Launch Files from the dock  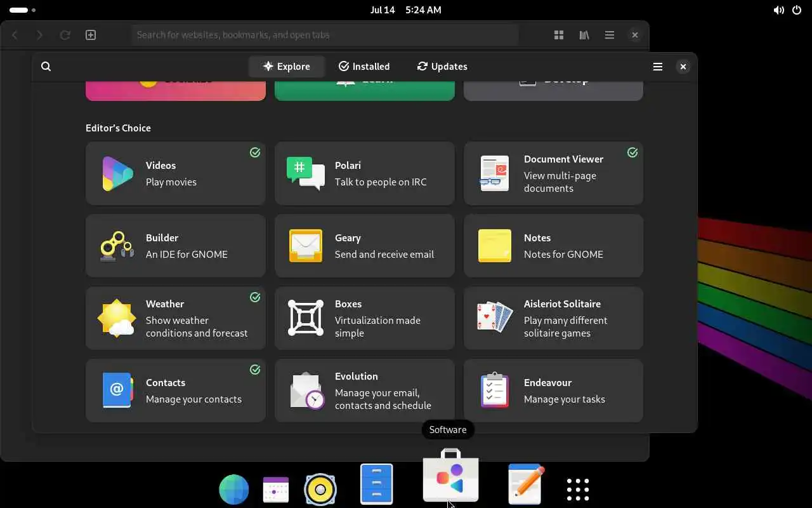(x=377, y=484)
